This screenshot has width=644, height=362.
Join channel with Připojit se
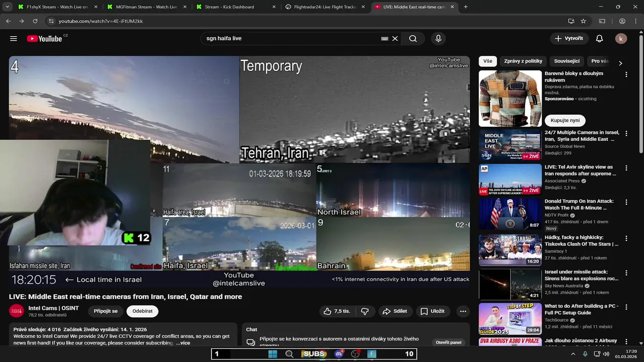pyautogui.click(x=106, y=311)
